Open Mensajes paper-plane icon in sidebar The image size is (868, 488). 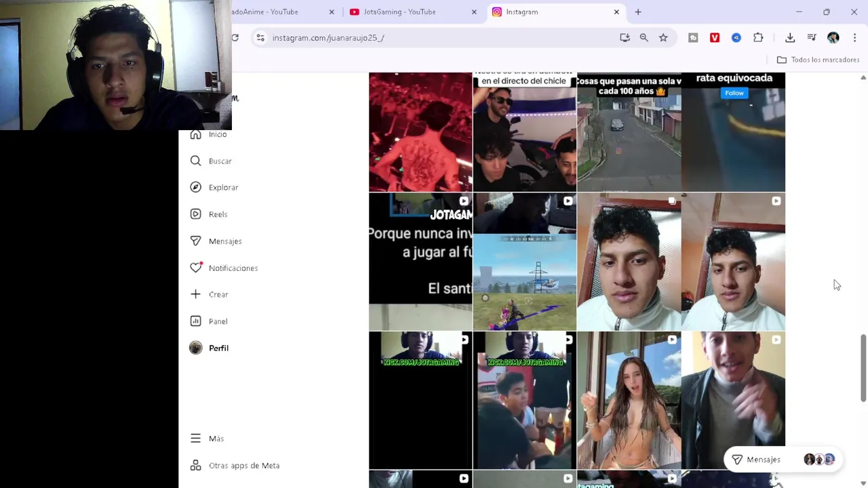click(196, 241)
